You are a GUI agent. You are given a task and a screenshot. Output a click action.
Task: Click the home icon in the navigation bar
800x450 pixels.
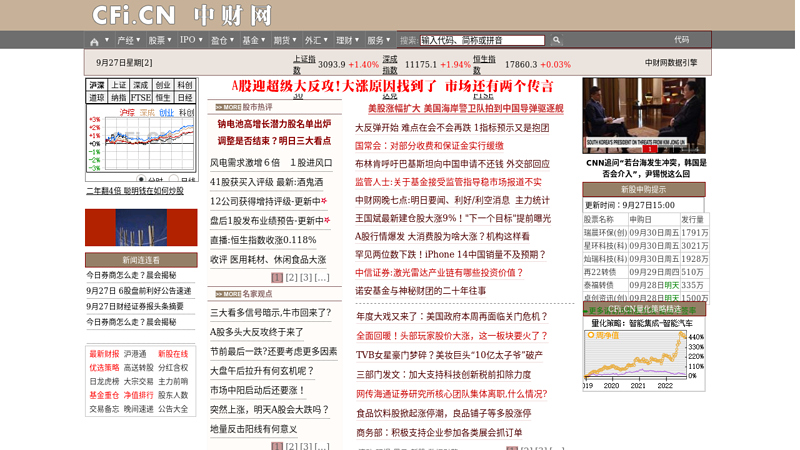tap(94, 41)
